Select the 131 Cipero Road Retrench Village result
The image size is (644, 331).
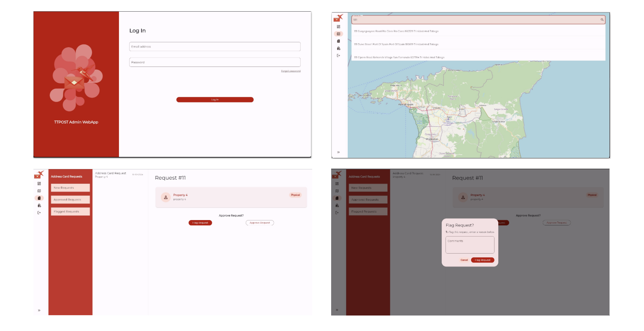(478, 57)
